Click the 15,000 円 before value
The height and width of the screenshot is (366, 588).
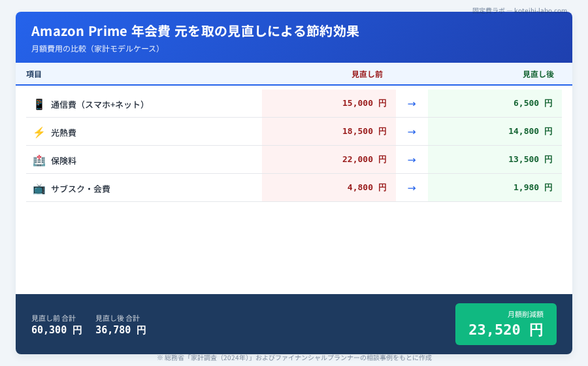pos(364,103)
